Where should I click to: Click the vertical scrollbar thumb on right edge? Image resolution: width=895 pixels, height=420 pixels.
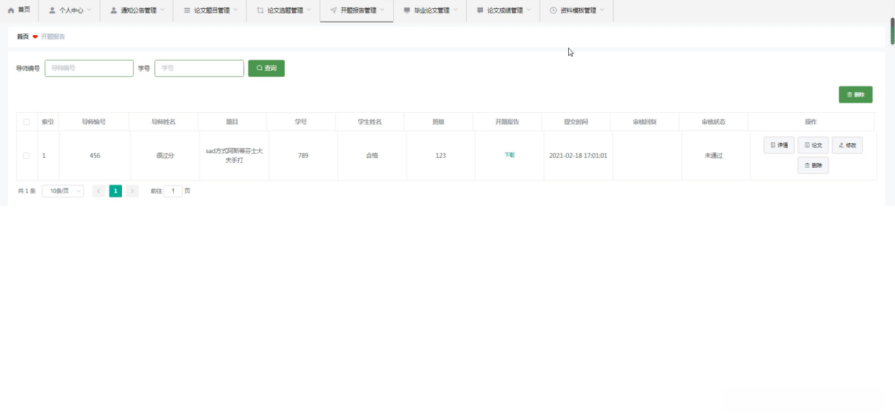pos(892,31)
